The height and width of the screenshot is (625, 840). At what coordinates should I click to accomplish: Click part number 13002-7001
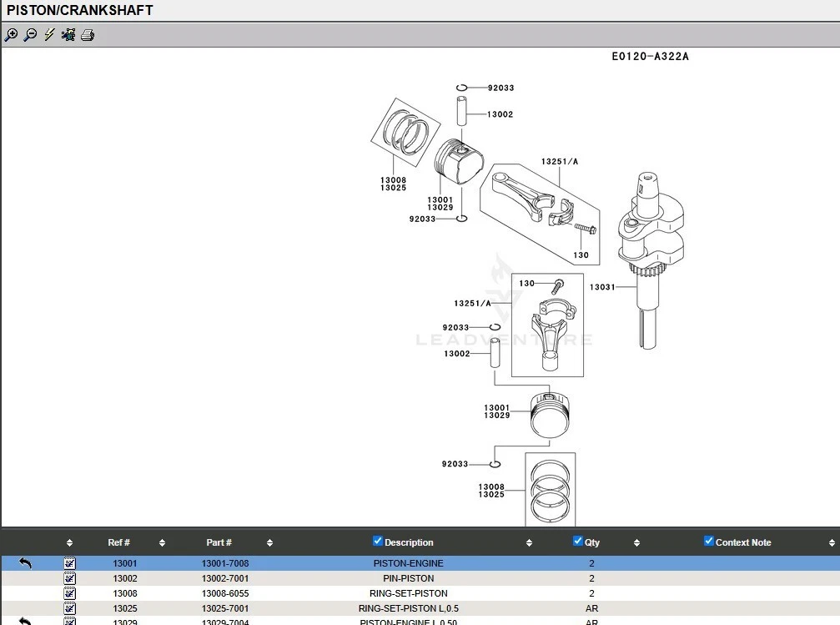(x=225, y=578)
